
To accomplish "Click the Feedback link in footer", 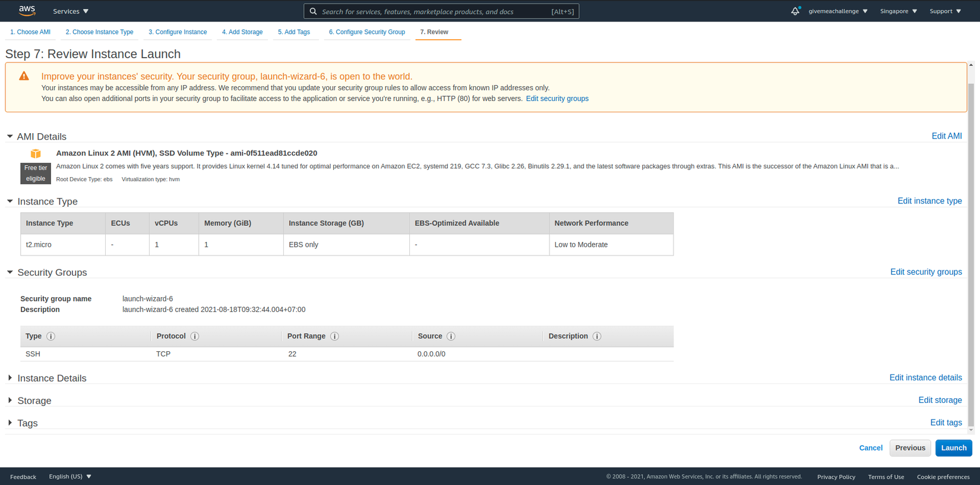I will [x=23, y=477].
